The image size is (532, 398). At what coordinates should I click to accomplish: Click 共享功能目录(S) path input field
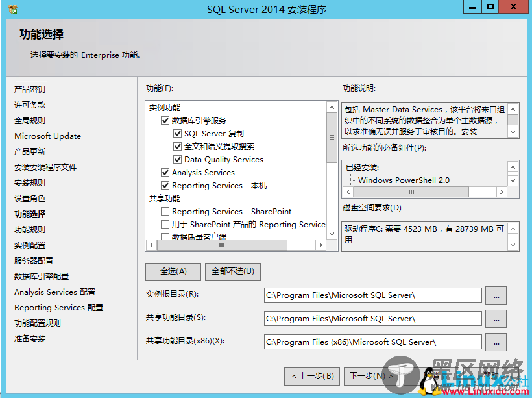pyautogui.click(x=373, y=319)
